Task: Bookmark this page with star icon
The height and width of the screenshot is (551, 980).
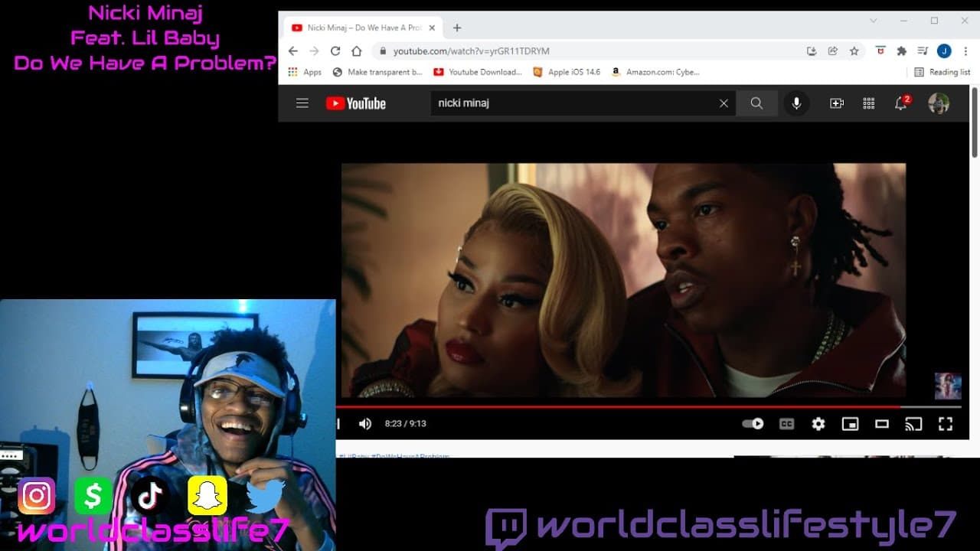Action: point(854,51)
